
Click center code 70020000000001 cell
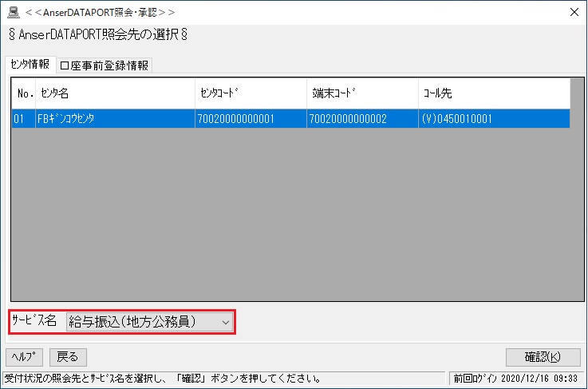[251, 119]
